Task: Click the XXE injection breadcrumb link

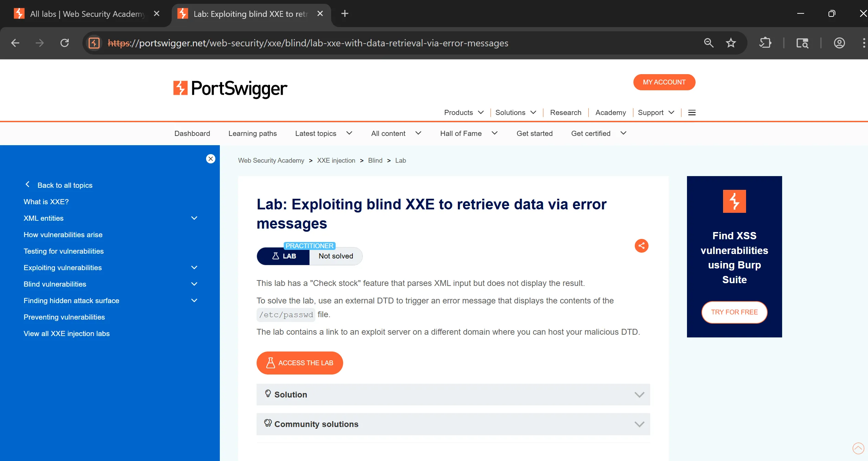Action: [x=336, y=160]
